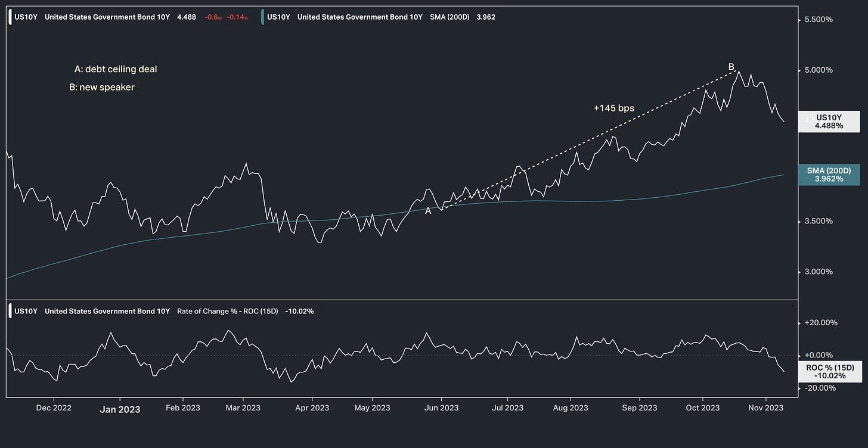Click marker A on the chart
The height and width of the screenshot is (448, 868).
click(427, 210)
